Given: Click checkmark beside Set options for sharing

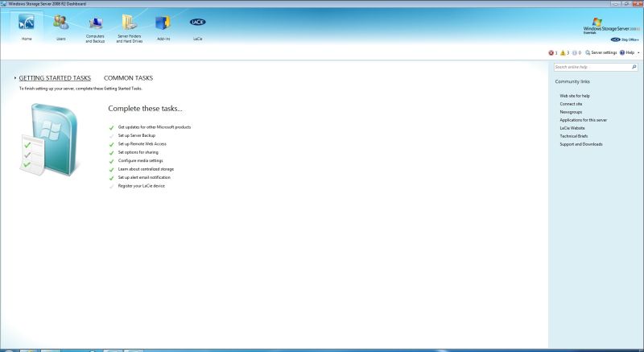Looking at the screenshot, I should 111,153.
